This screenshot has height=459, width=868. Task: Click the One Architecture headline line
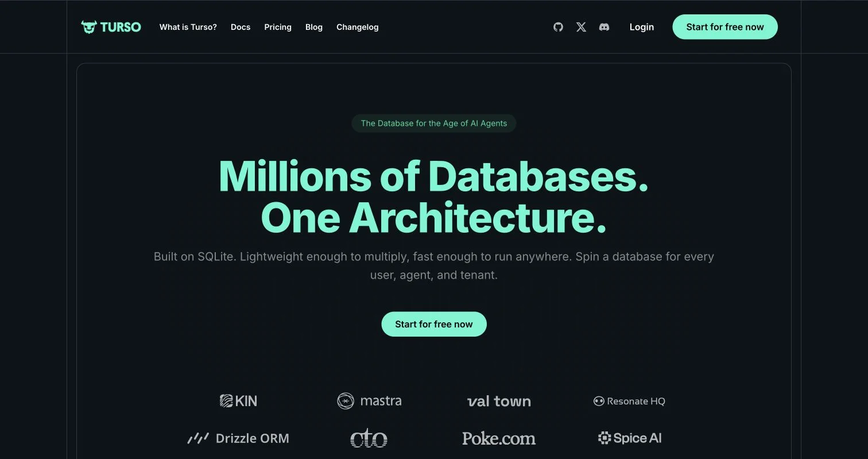pos(434,218)
